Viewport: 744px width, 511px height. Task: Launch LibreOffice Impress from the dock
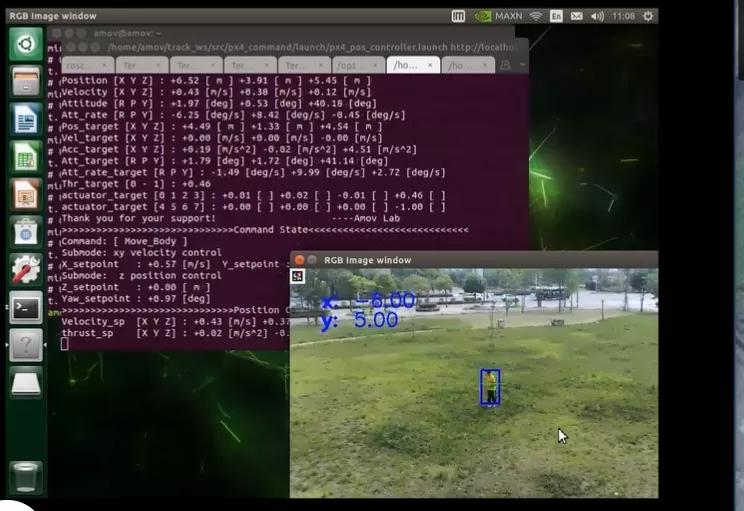tap(26, 195)
